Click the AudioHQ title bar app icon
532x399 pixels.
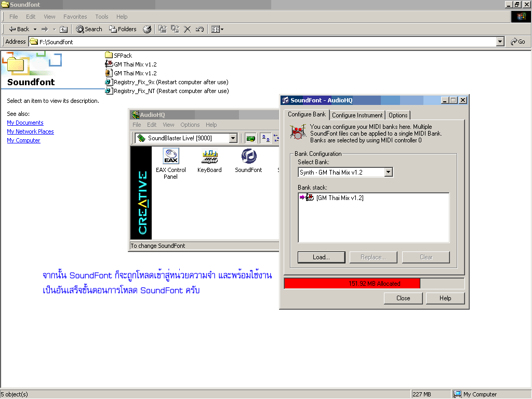point(136,115)
